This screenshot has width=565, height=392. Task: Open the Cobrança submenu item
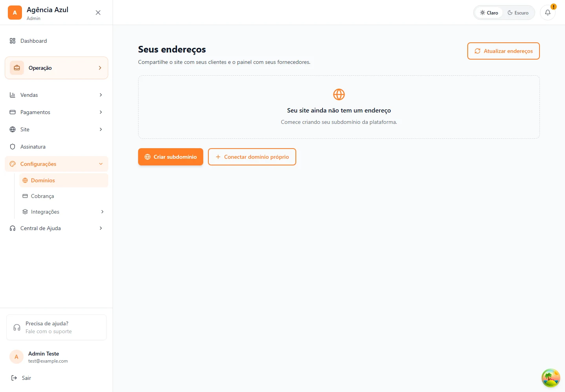tap(64, 196)
